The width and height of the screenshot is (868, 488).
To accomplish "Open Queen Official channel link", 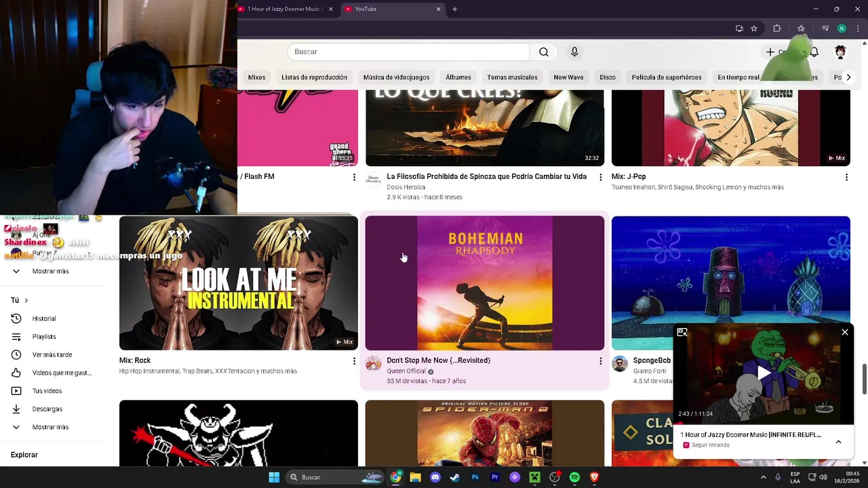I will [406, 371].
